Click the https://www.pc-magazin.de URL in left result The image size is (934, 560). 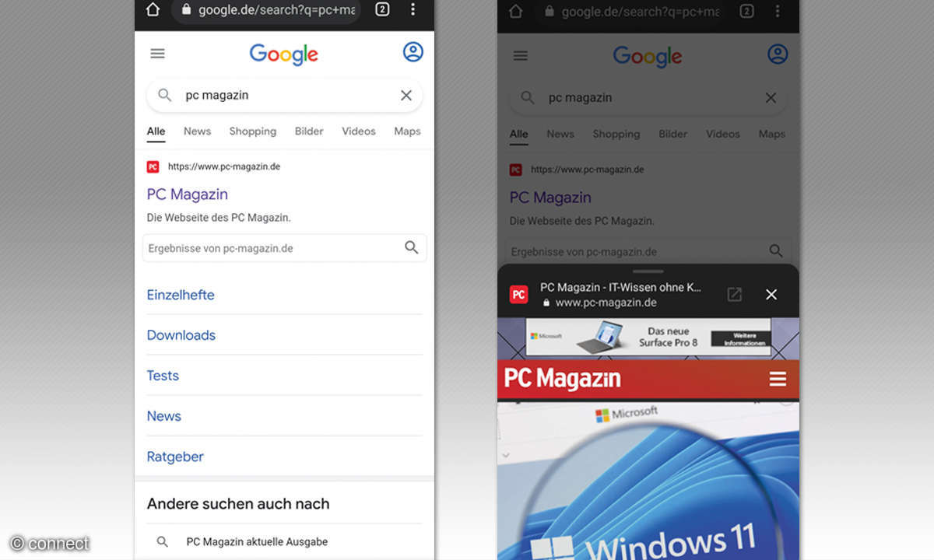pyautogui.click(x=224, y=166)
